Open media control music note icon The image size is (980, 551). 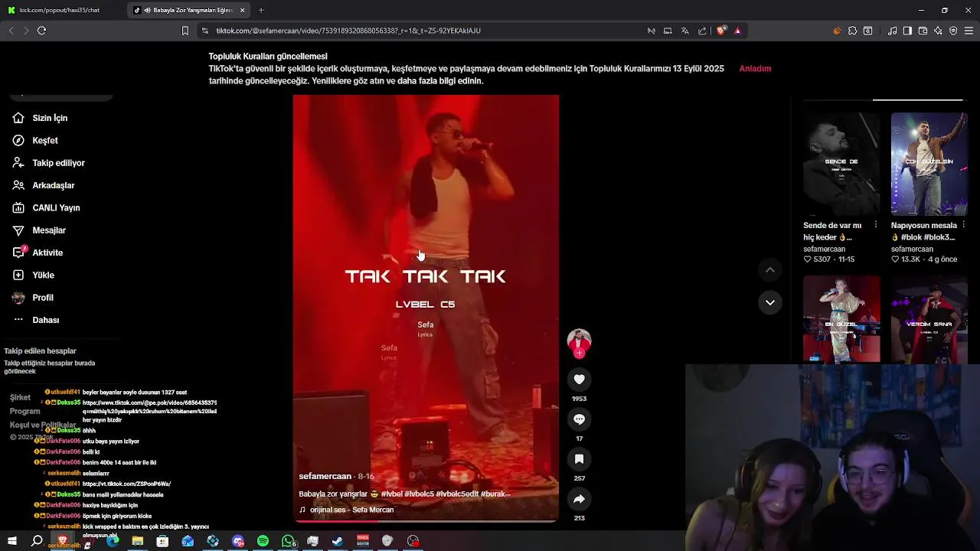click(893, 31)
